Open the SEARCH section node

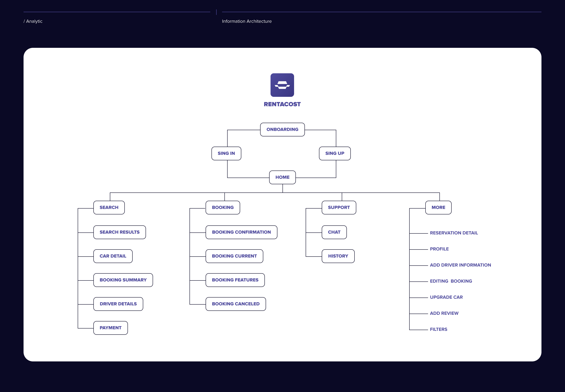[x=109, y=207]
